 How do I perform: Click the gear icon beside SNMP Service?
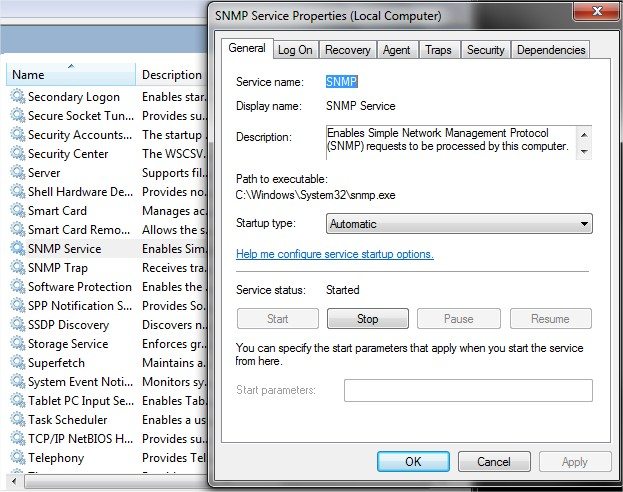(x=18, y=249)
